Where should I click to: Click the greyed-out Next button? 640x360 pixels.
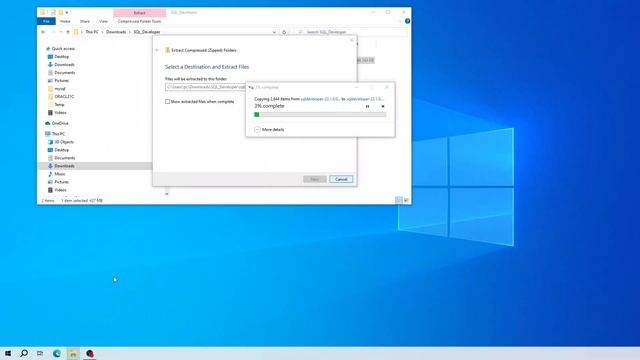(x=315, y=179)
